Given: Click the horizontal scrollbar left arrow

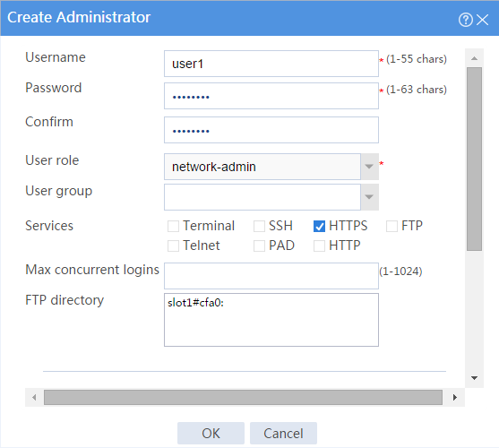Looking at the screenshot, I should click(x=34, y=398).
